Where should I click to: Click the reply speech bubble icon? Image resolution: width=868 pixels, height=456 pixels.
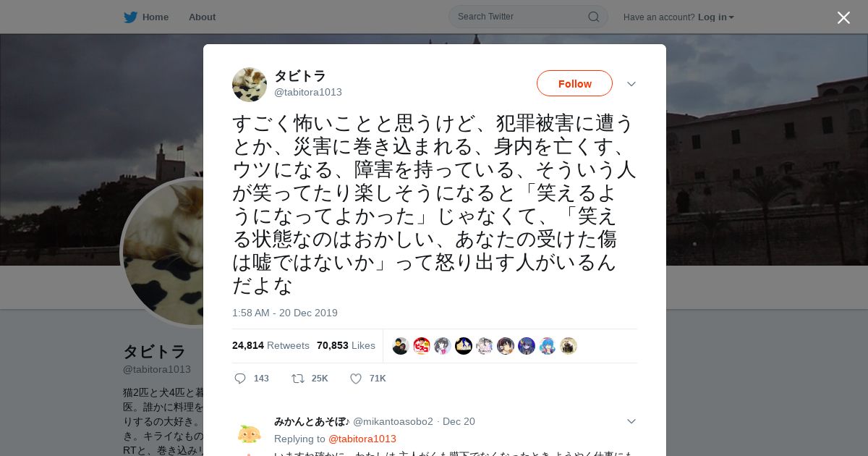pyautogui.click(x=240, y=379)
